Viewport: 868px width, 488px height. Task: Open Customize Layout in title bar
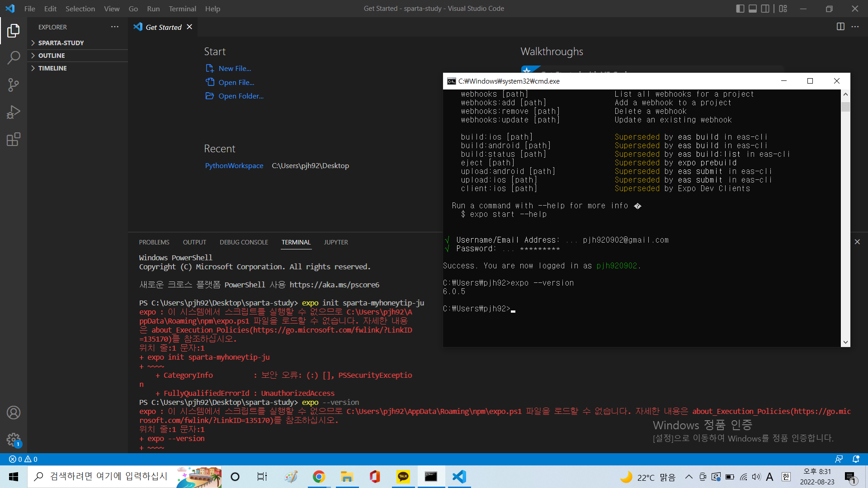(x=783, y=9)
